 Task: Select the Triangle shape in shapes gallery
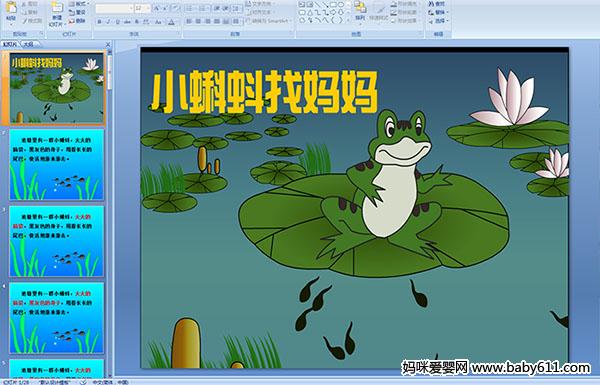pos(310,12)
